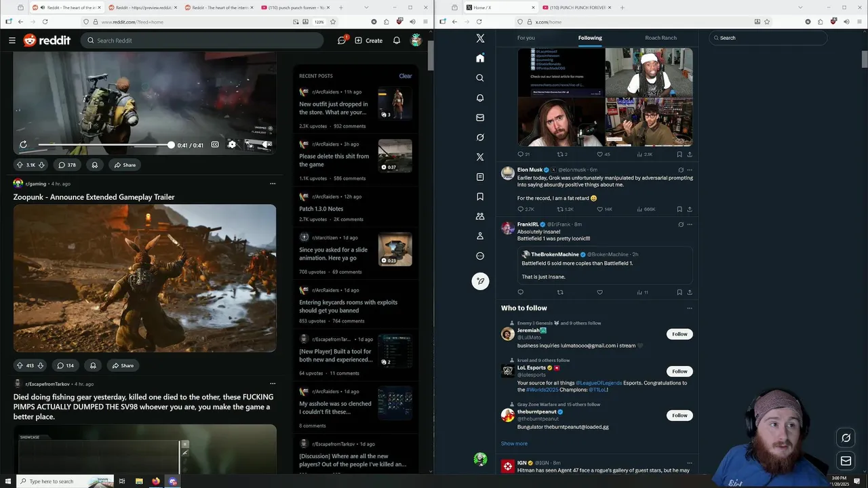This screenshot has width=868, height=488.
Task: Click the X logo in X sidebar
Action: pyautogui.click(x=480, y=39)
